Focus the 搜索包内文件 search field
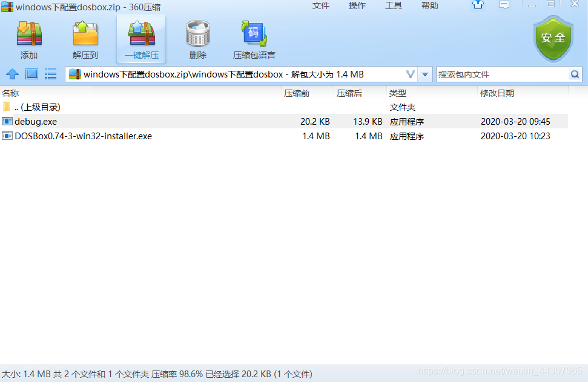588x382 pixels. click(x=503, y=74)
